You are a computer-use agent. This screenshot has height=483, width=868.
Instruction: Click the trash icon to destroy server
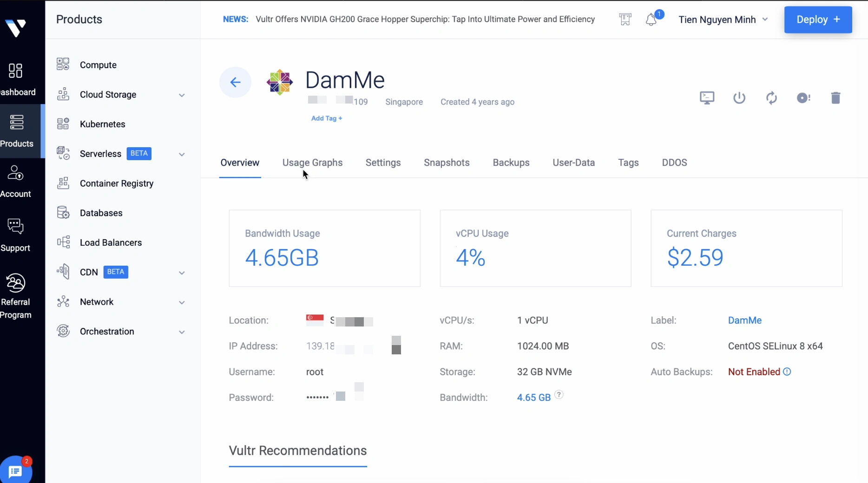click(x=835, y=98)
